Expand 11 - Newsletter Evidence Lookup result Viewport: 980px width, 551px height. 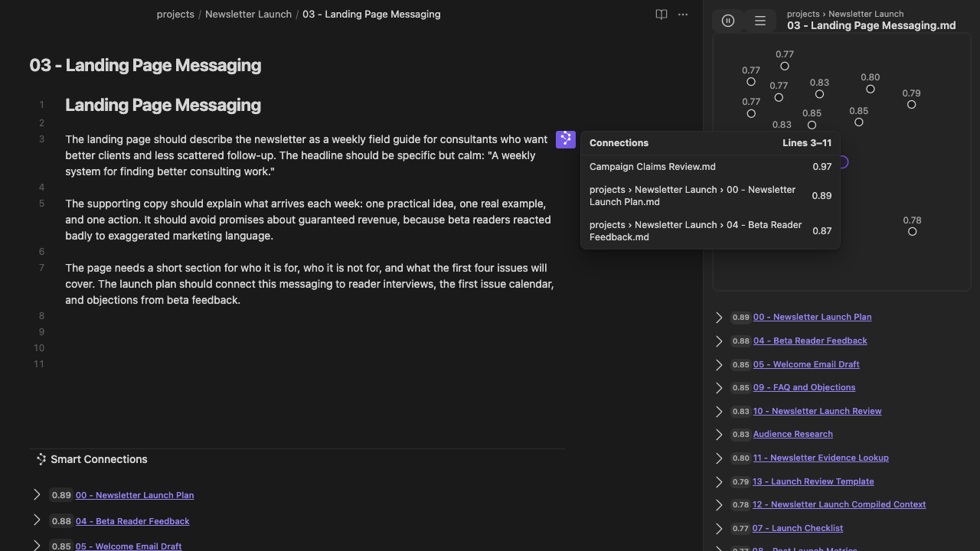(719, 458)
